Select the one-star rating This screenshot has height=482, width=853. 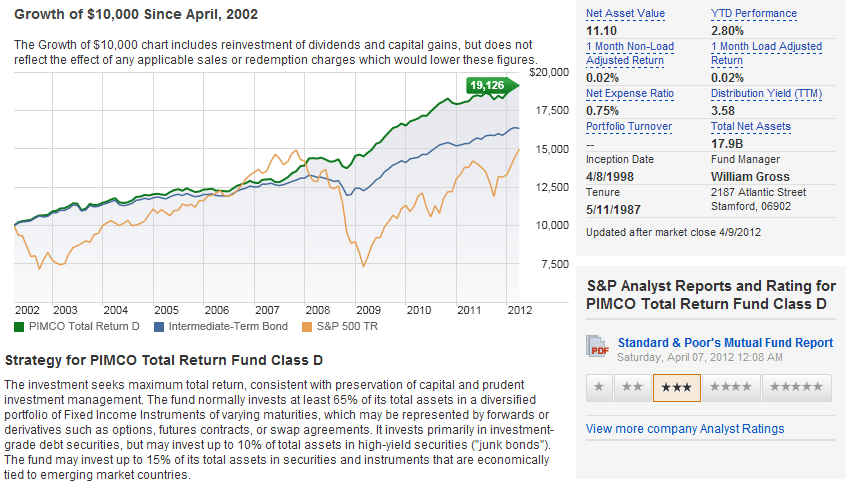click(598, 387)
